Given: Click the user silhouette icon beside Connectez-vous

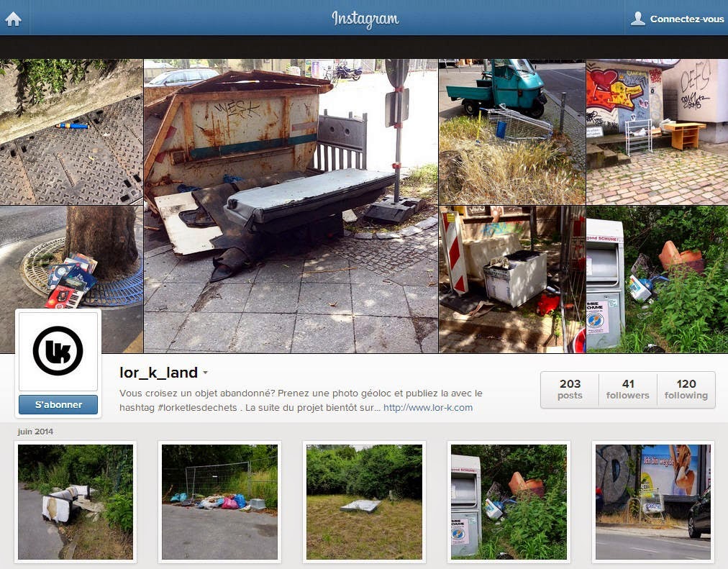Looking at the screenshot, I should (x=638, y=19).
